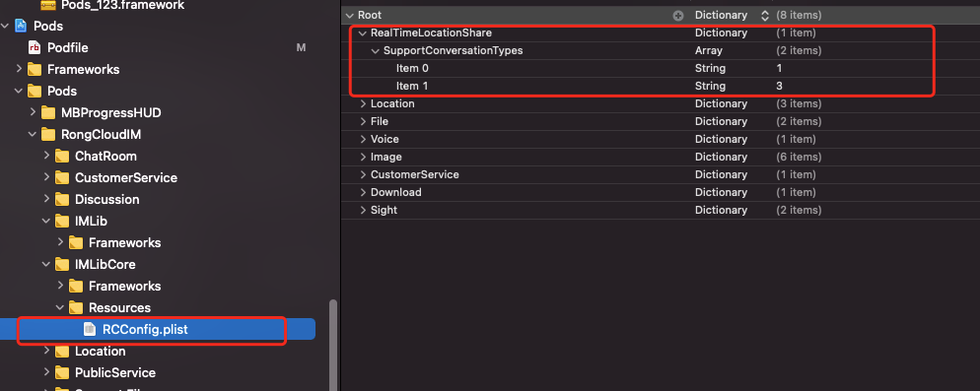The width and height of the screenshot is (980, 391).
Task: Click the Discussion folder icon
Action: tap(62, 200)
